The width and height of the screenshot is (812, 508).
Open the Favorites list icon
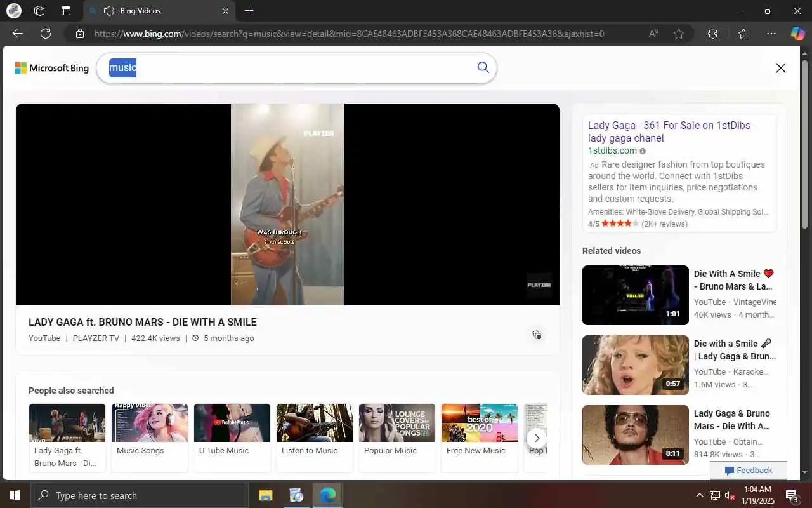tap(743, 34)
